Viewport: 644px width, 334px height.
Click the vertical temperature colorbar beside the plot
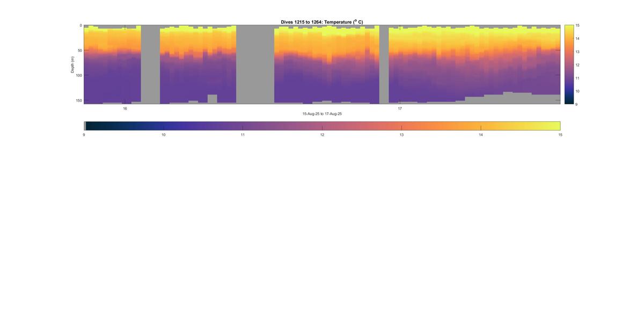point(569,64)
